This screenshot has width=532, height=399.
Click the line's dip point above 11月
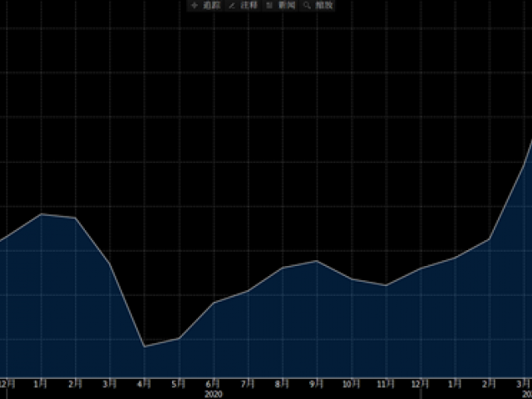[386, 285]
